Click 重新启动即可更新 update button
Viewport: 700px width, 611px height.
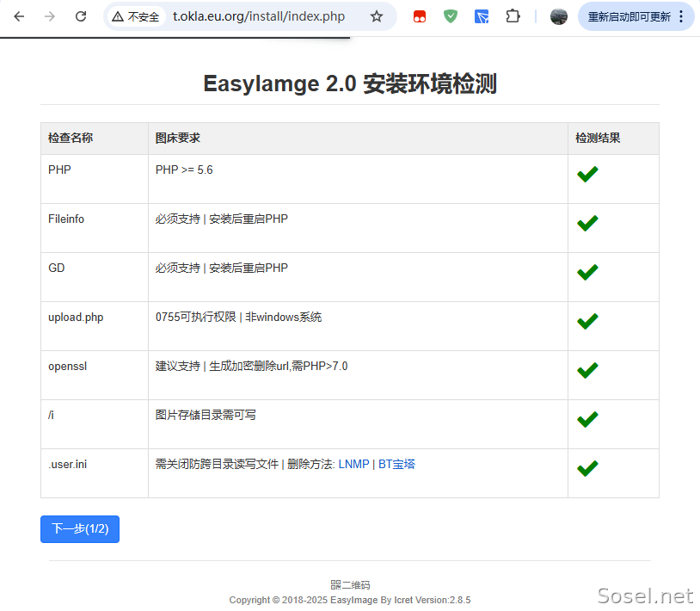point(629,17)
